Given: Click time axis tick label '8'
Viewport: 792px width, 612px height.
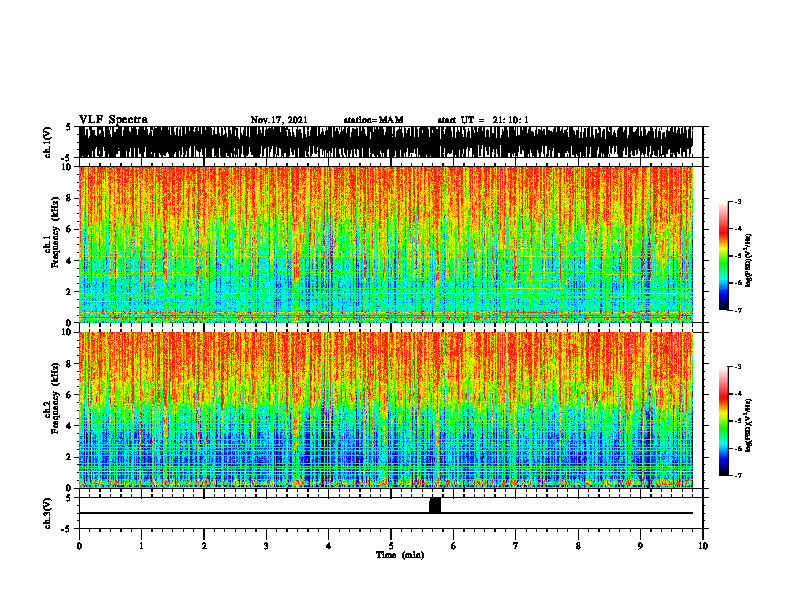Looking at the screenshot, I should point(578,546).
